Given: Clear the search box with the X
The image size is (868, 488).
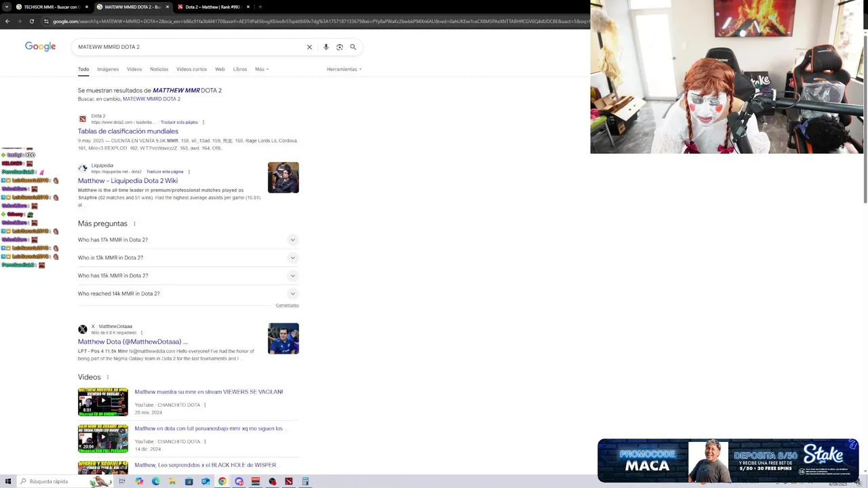Looking at the screenshot, I should pyautogui.click(x=309, y=47).
